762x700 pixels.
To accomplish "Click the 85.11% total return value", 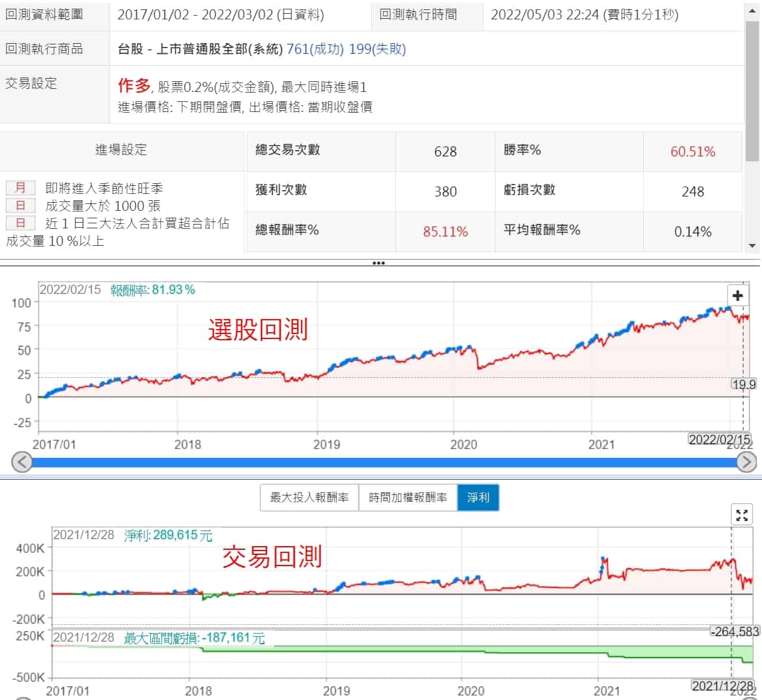I will click(x=445, y=231).
